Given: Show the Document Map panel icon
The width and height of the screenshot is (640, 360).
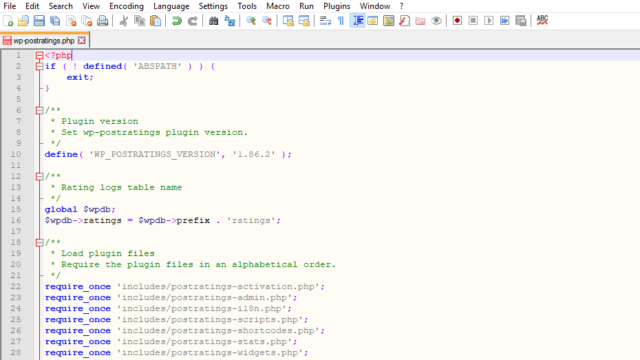Looking at the screenshot, I should pyautogui.click(x=389, y=21).
